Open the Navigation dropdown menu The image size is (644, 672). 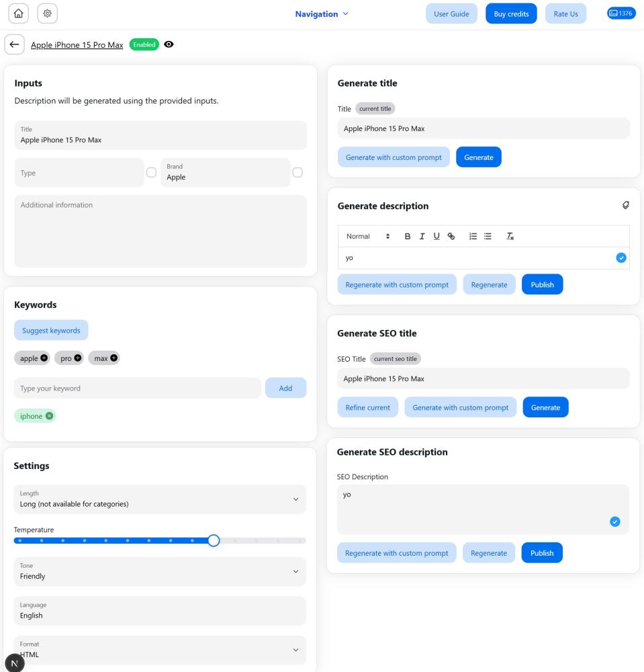[322, 13]
